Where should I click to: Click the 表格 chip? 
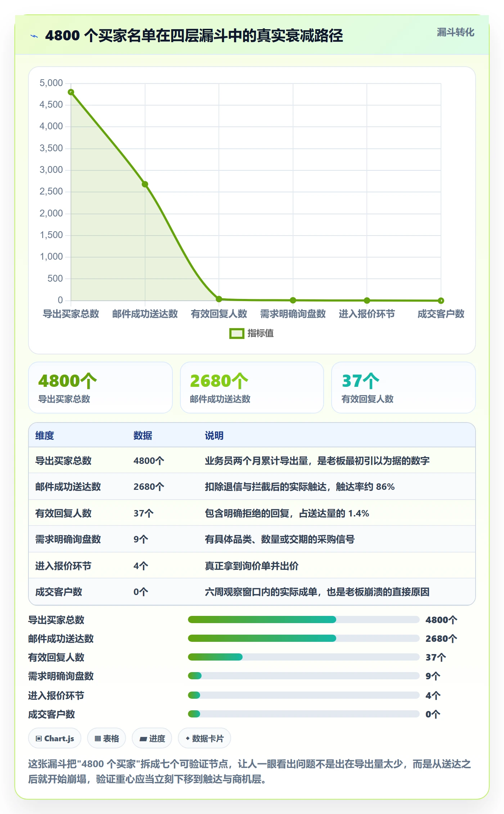coord(107,738)
